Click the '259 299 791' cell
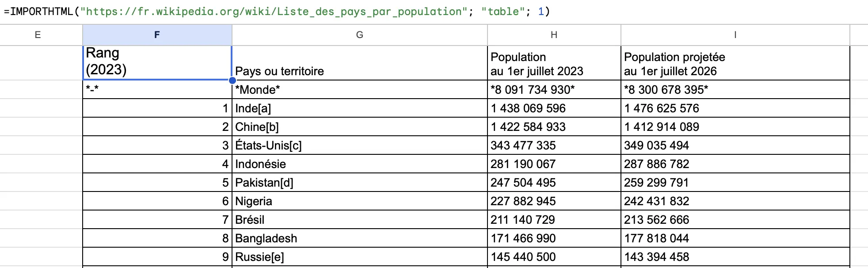Screen dimensions: 868x268 tap(735, 182)
